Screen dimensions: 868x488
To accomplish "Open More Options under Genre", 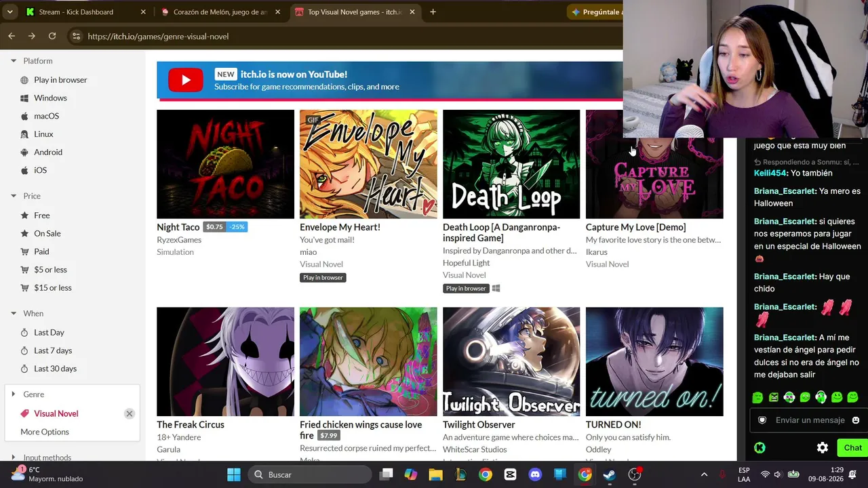I will click(45, 432).
